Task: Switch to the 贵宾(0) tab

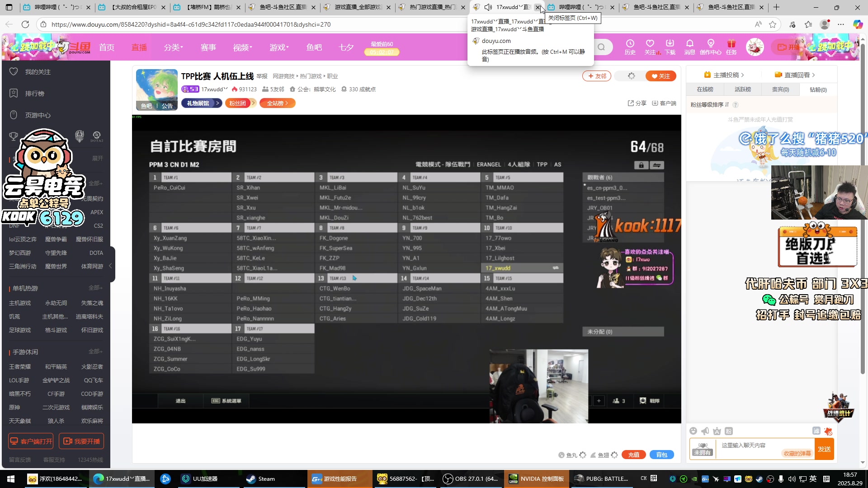Action: 780,89
